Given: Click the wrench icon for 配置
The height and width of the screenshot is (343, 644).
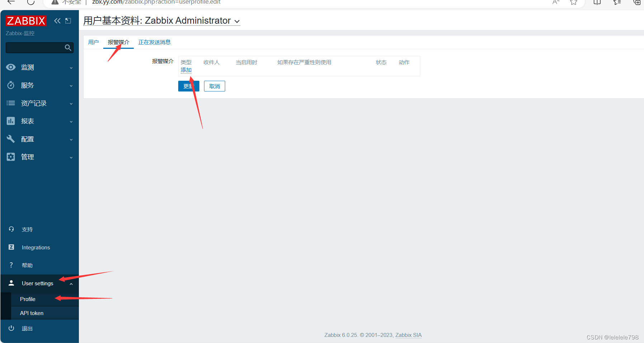Looking at the screenshot, I should 11,139.
